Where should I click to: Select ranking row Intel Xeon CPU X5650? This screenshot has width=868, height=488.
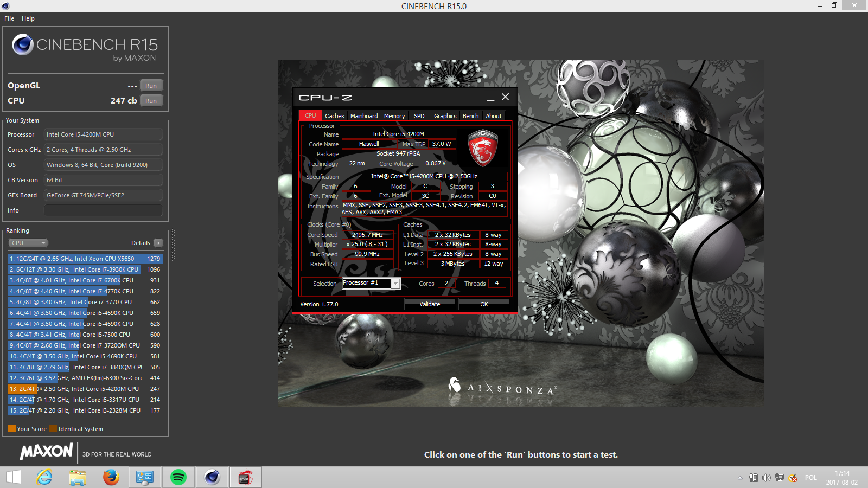pyautogui.click(x=85, y=259)
